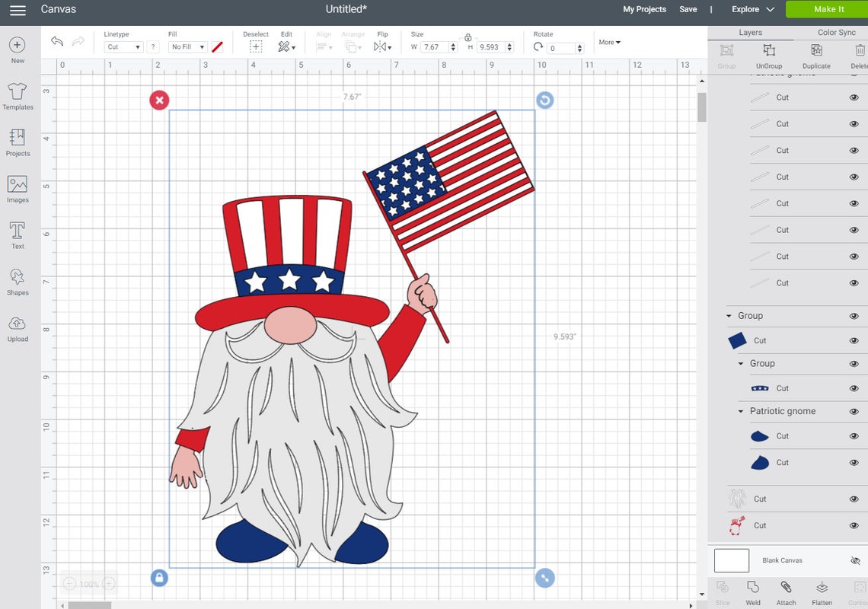The height and width of the screenshot is (609, 868).
Task: Toggle Blank Canvas visibility
Action: click(x=855, y=560)
